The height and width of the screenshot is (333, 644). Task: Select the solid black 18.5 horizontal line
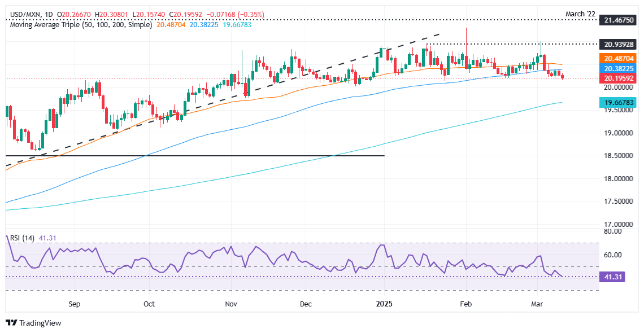[x=195, y=156]
